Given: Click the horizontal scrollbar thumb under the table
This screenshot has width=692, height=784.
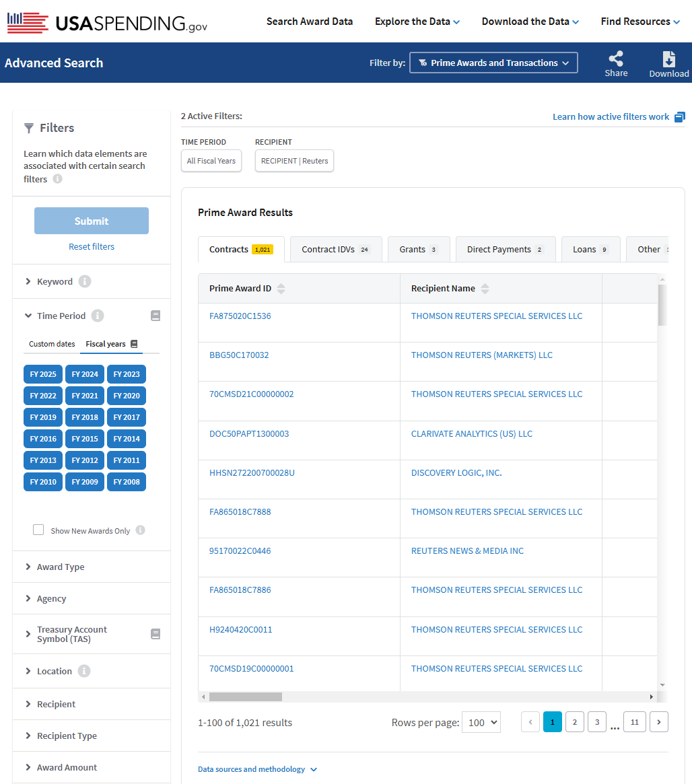Looking at the screenshot, I should [x=246, y=697].
